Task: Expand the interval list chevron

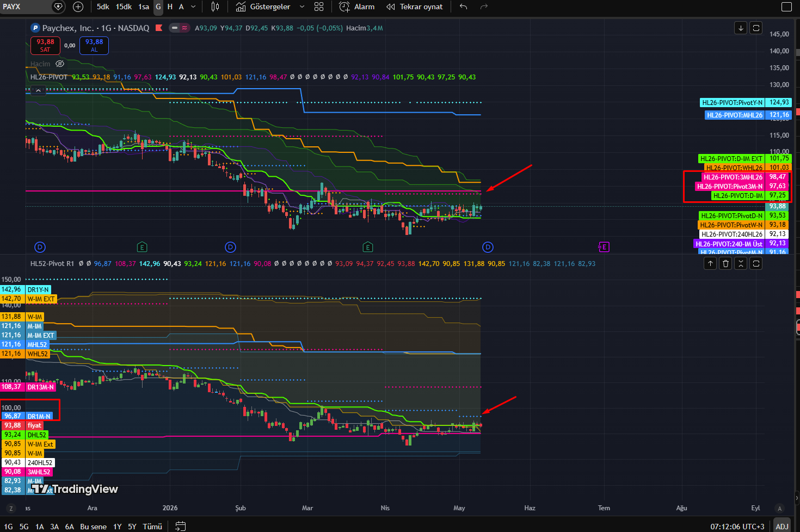Action: coord(193,7)
